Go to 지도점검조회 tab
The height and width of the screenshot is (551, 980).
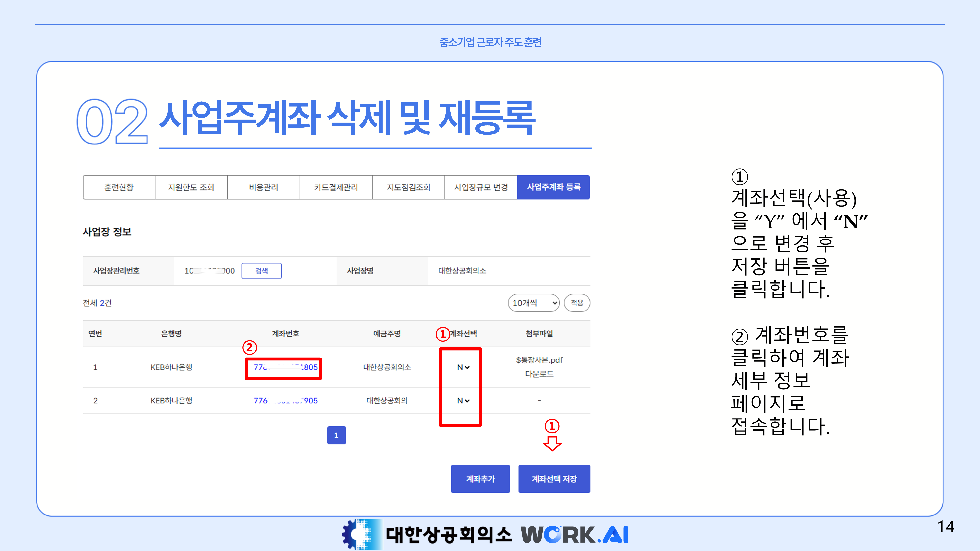pyautogui.click(x=408, y=187)
